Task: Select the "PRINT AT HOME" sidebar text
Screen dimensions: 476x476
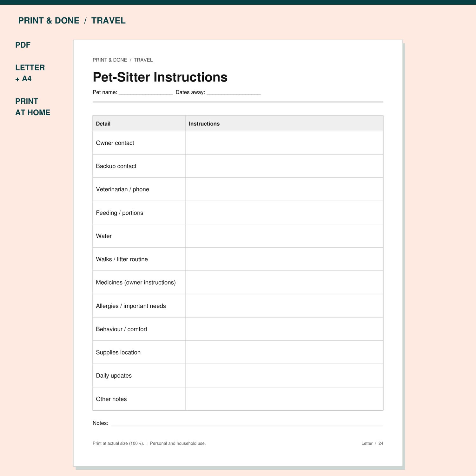Action: (33, 107)
